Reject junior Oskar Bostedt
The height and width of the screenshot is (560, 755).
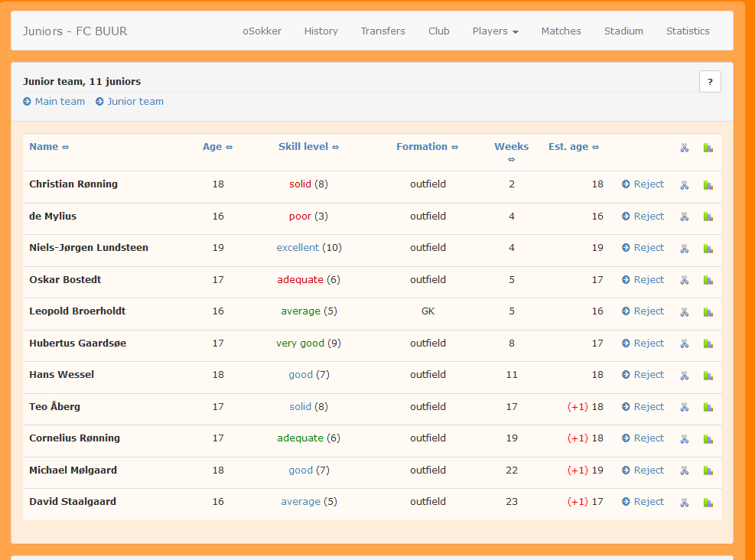coord(643,280)
